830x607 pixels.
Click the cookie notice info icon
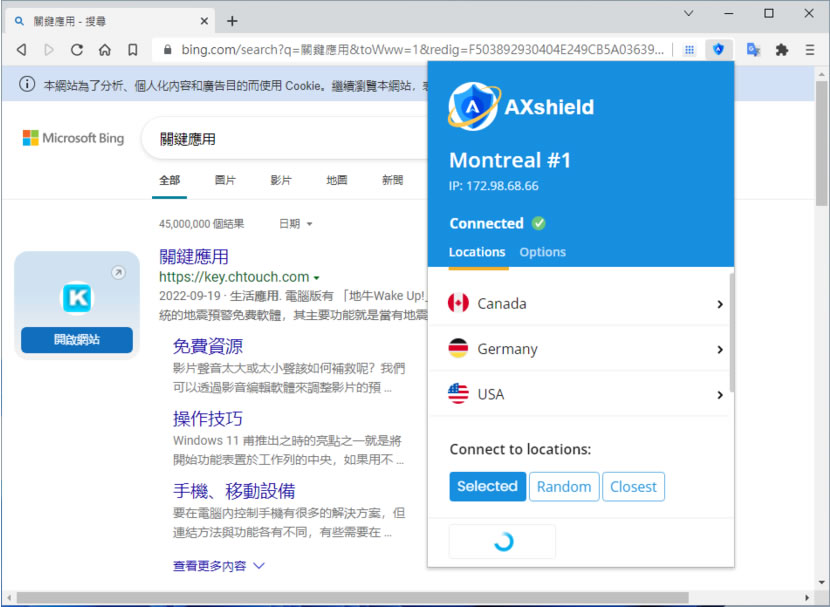(27, 84)
